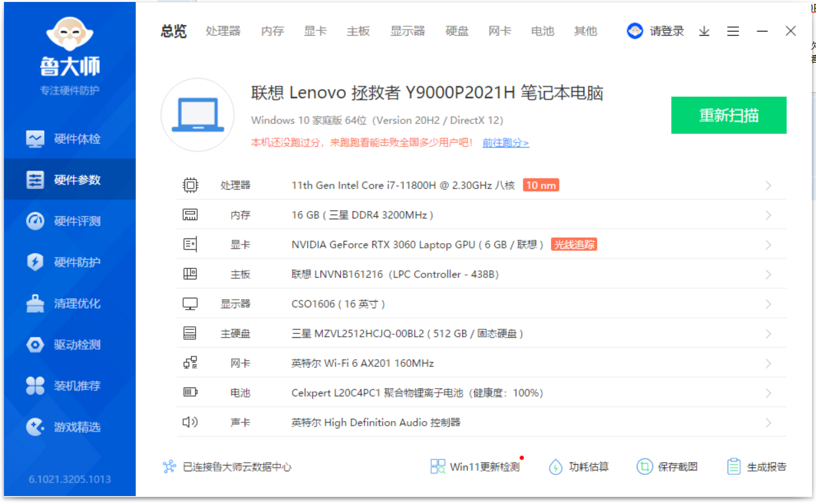Click the 英特尔 Wi-Fi 6 AX201 text
This screenshot has width=816, height=504.
(x=363, y=363)
